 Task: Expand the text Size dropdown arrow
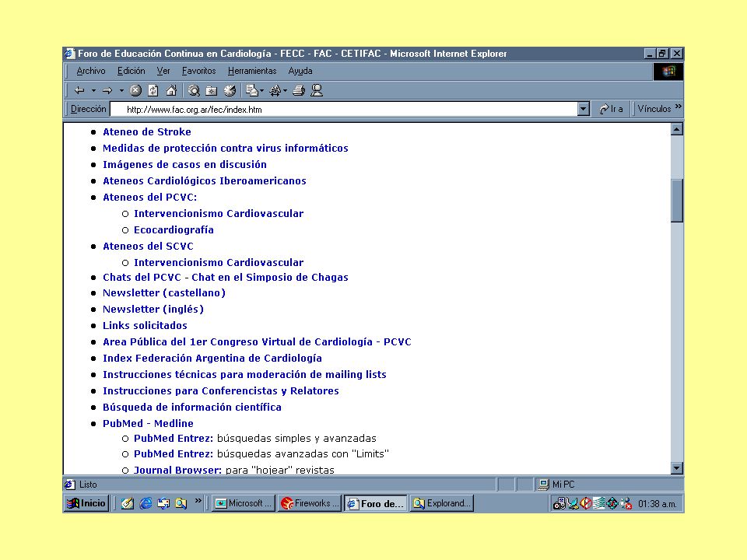point(285,90)
